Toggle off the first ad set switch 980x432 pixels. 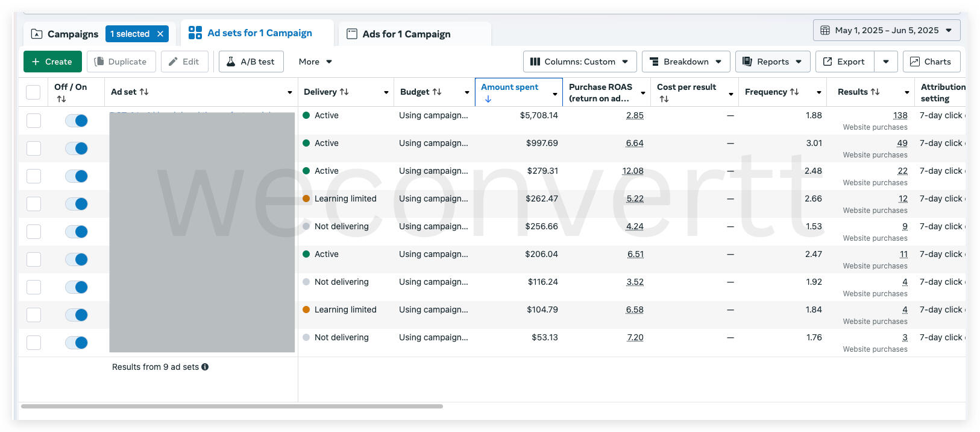click(x=77, y=121)
